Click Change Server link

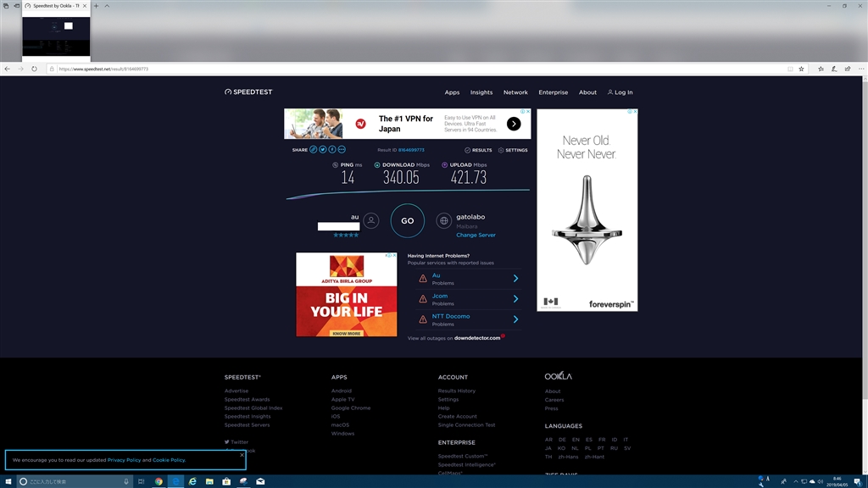click(x=476, y=236)
